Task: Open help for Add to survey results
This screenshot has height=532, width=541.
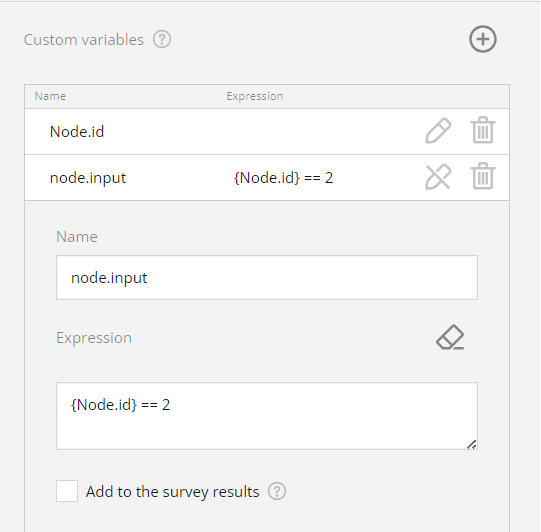Action: click(x=277, y=491)
